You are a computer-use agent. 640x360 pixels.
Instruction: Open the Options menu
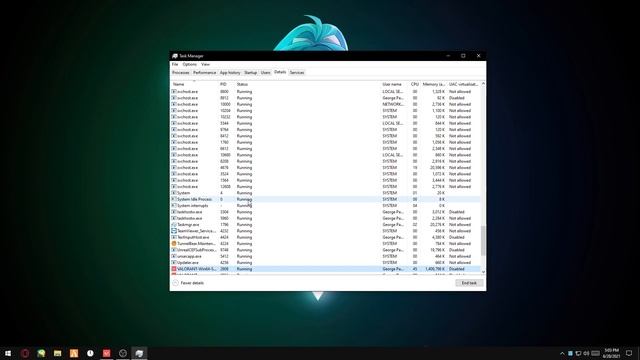pyautogui.click(x=189, y=64)
